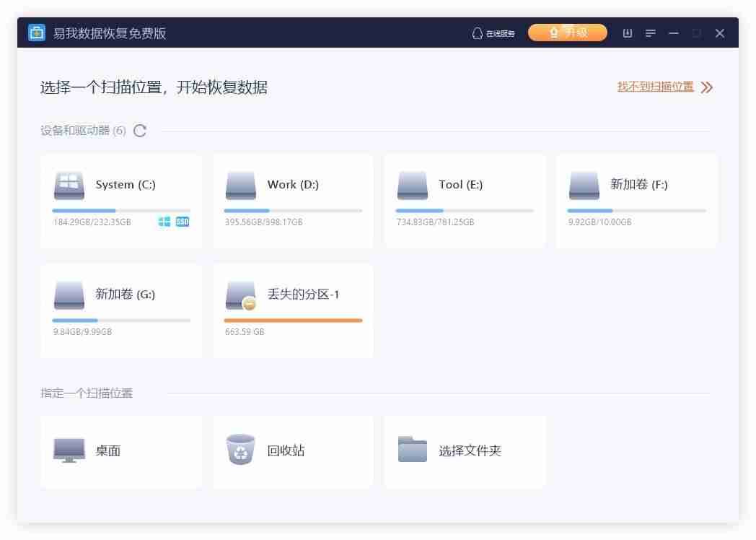This screenshot has width=756, height=540.
Task: Click the System (C:) usage bar
Action: click(121, 211)
